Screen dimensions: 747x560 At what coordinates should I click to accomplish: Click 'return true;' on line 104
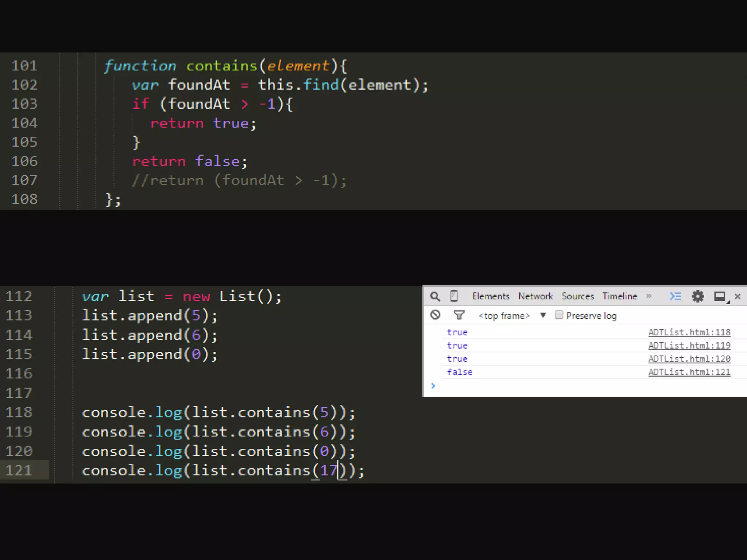204,123
